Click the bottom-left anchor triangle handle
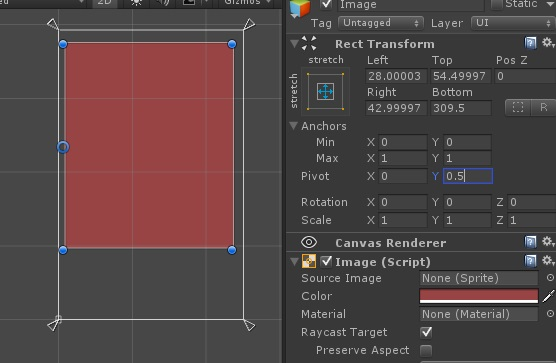Viewport: 556px width, 363px height. click(53, 325)
